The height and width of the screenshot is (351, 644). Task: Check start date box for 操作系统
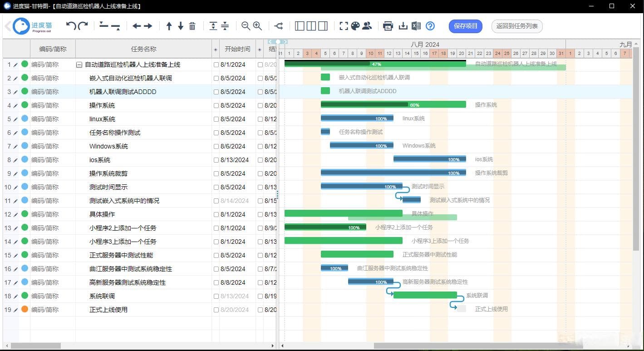[x=216, y=105]
